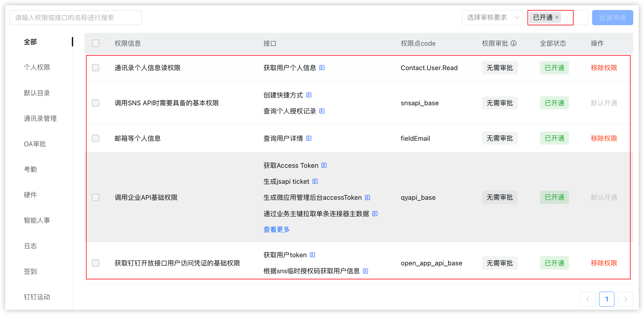Open doc icon beside 获取用户token
The image size is (644, 315).
pyautogui.click(x=313, y=255)
